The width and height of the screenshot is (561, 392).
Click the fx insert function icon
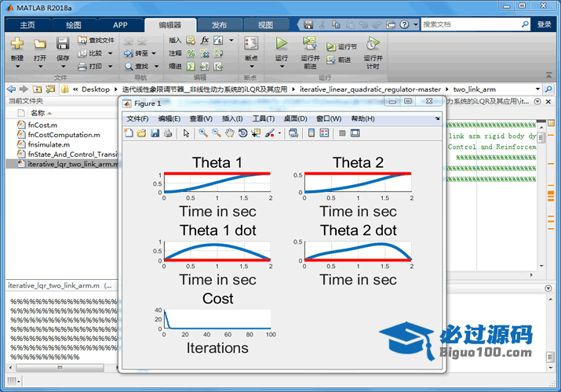tap(205, 40)
